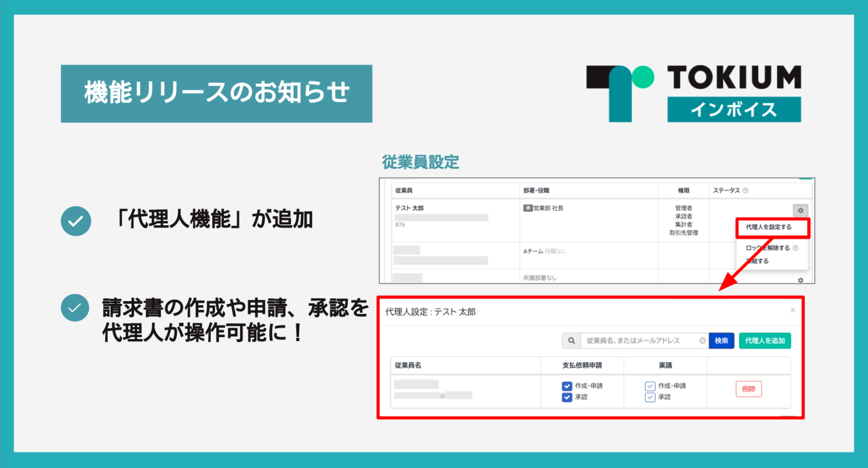Click the 従業員名 header in the dialog
868x468 pixels.
click(x=408, y=366)
